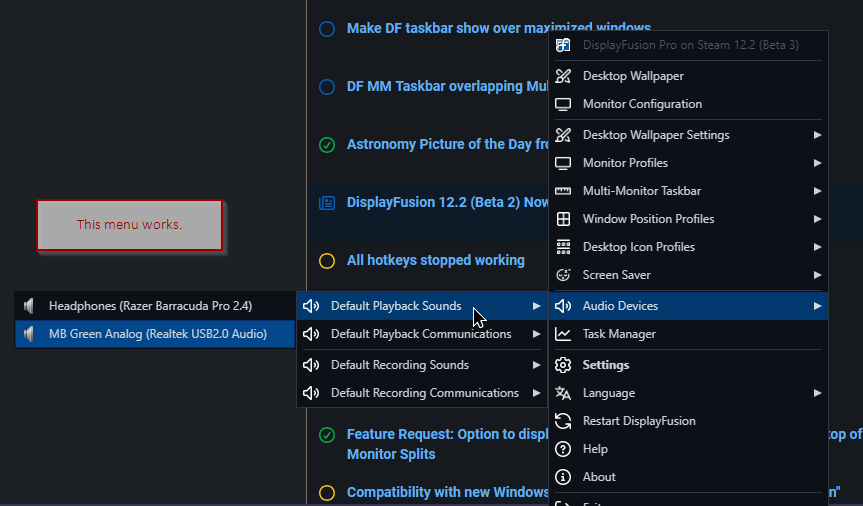Screen dimensions: 863x506
Task: Click green check icon beside Astronomy Picture topic
Action: pyautogui.click(x=327, y=145)
